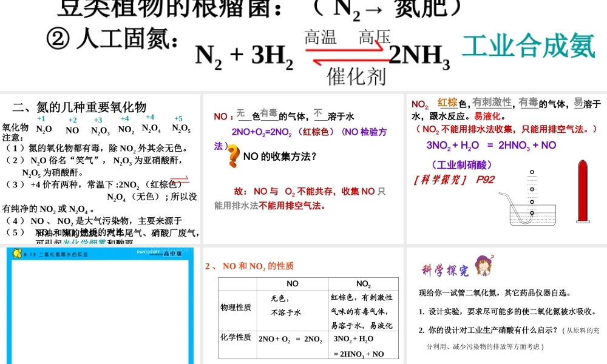
Task: Click the N₂O formula labeled +1
Action: (x=44, y=129)
